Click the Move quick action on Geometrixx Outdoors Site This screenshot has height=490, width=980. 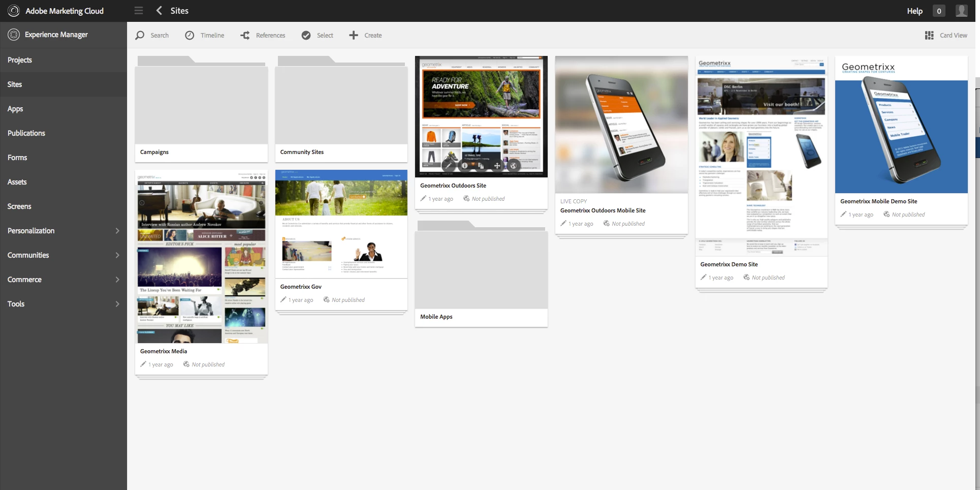(497, 166)
